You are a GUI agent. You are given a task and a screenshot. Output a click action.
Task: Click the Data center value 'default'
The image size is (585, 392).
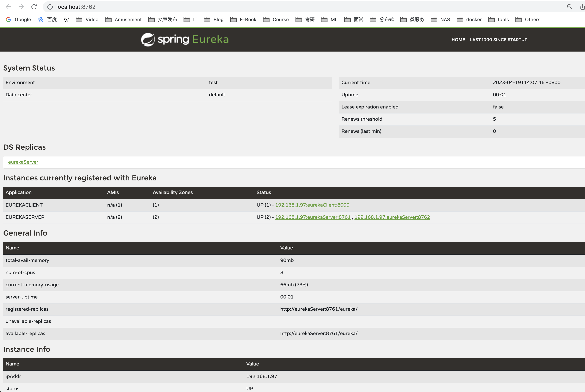[217, 95]
